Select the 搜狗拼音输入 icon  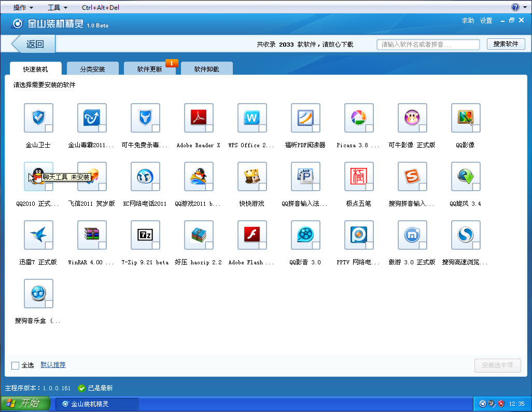click(x=412, y=176)
